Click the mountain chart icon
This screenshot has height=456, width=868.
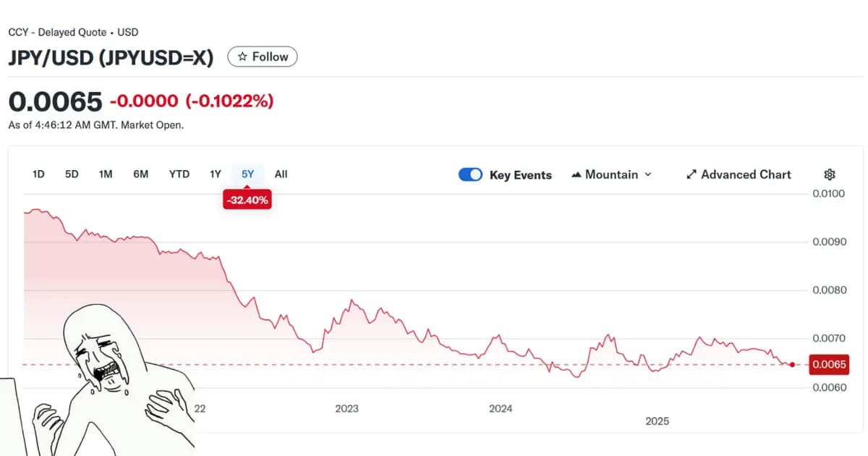[576, 174]
